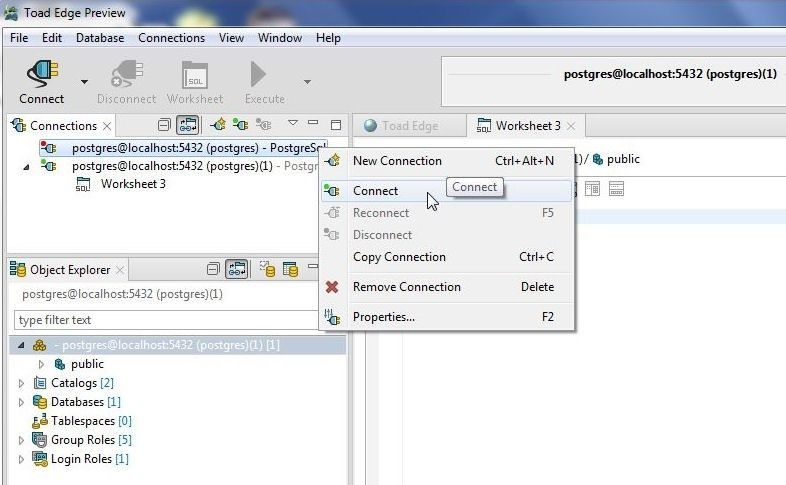The width and height of the screenshot is (786, 485).
Task: Click the Object Explorer filter text field
Action: 166,320
